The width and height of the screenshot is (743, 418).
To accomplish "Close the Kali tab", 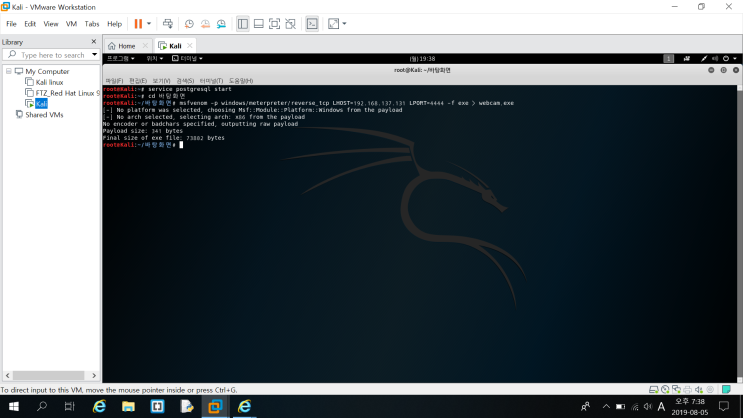I will click(x=190, y=46).
